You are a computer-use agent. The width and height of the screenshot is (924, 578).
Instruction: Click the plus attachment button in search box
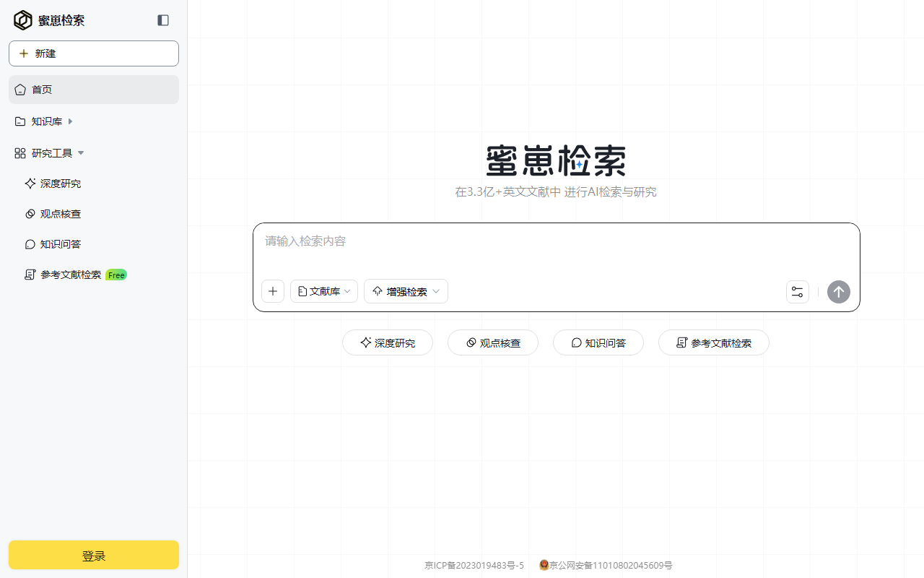point(273,291)
